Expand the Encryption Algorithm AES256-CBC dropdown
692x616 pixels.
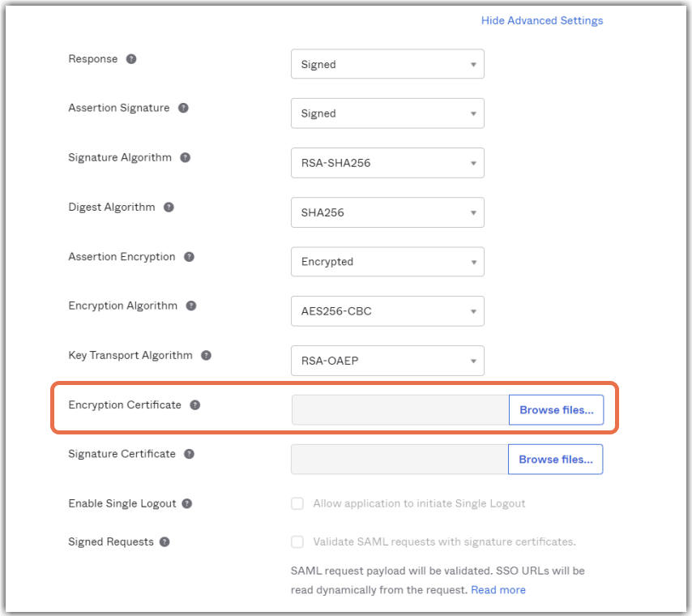point(387,311)
